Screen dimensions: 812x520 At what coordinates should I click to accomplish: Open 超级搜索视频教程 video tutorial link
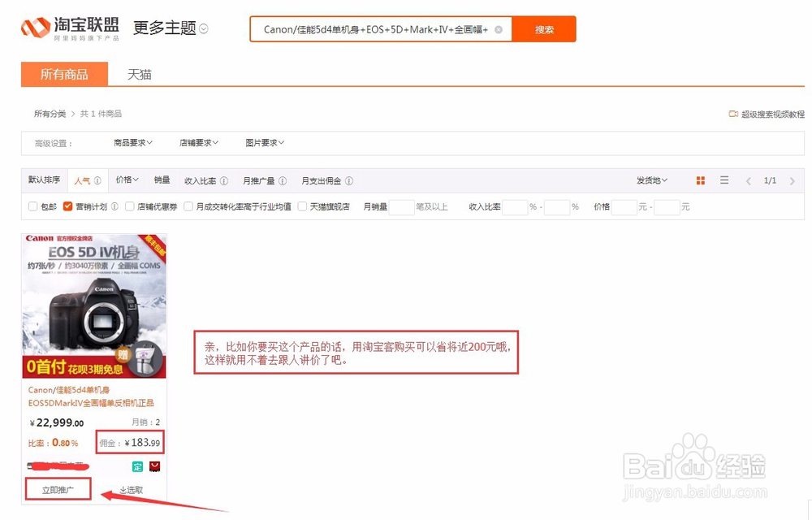tap(767, 114)
